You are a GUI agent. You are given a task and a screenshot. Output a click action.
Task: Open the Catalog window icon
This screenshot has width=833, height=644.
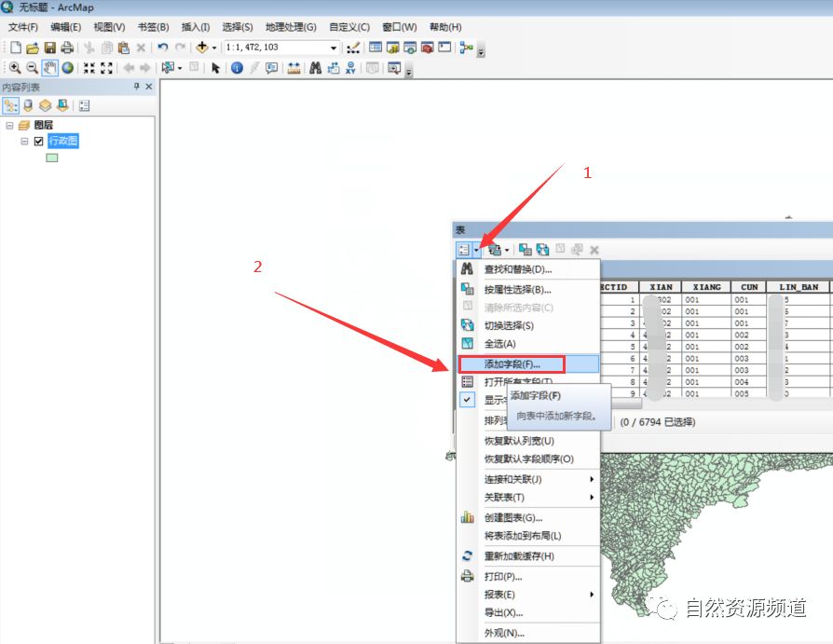tap(392, 48)
